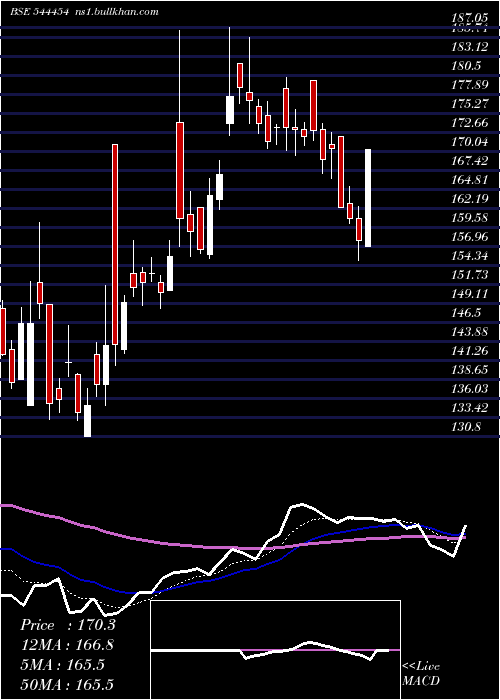
Task: Click the Live MACD label
Action: 421,673
